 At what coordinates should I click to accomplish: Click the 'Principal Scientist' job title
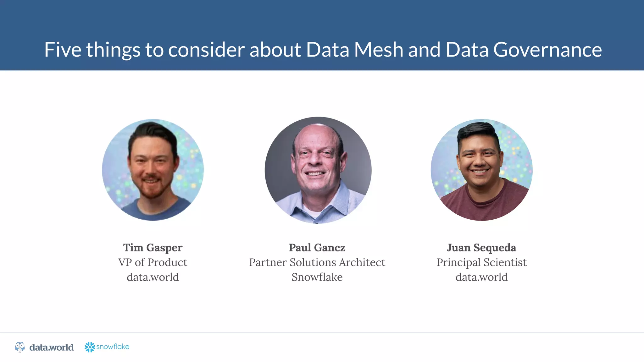click(x=481, y=262)
